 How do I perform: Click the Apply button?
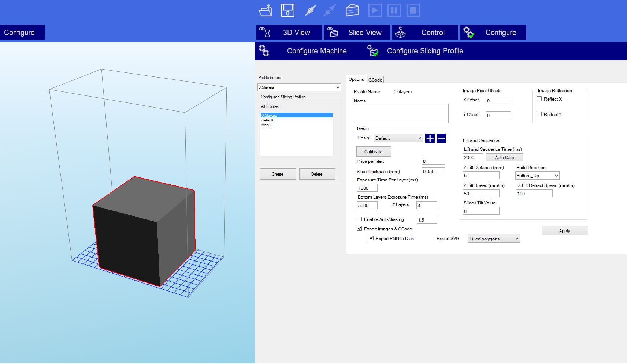point(564,230)
